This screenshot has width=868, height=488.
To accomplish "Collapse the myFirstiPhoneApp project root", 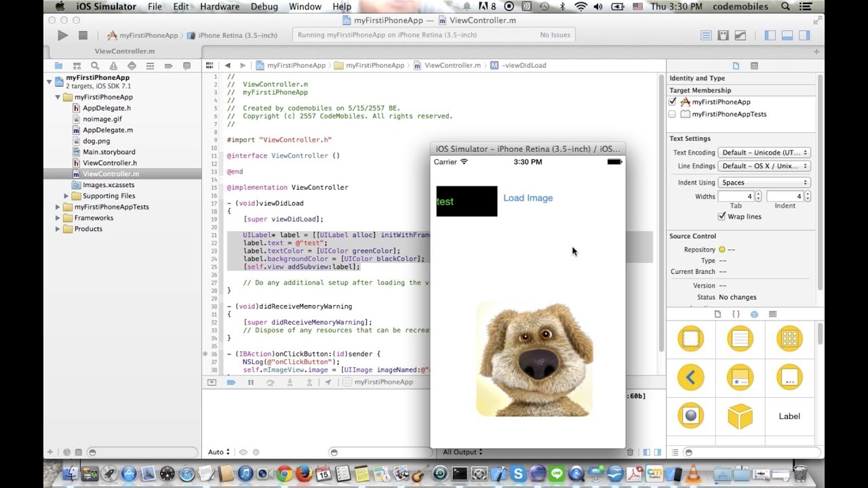I will coord(50,82).
